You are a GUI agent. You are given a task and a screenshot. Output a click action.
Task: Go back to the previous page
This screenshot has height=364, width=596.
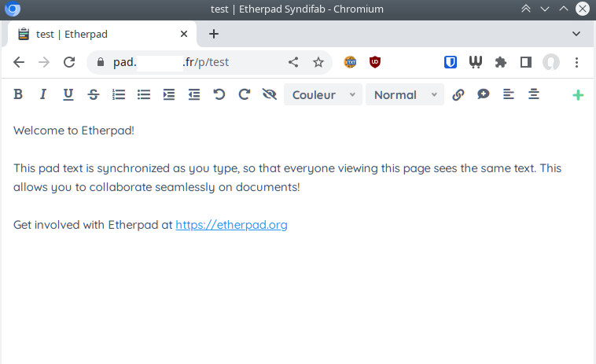click(x=19, y=62)
